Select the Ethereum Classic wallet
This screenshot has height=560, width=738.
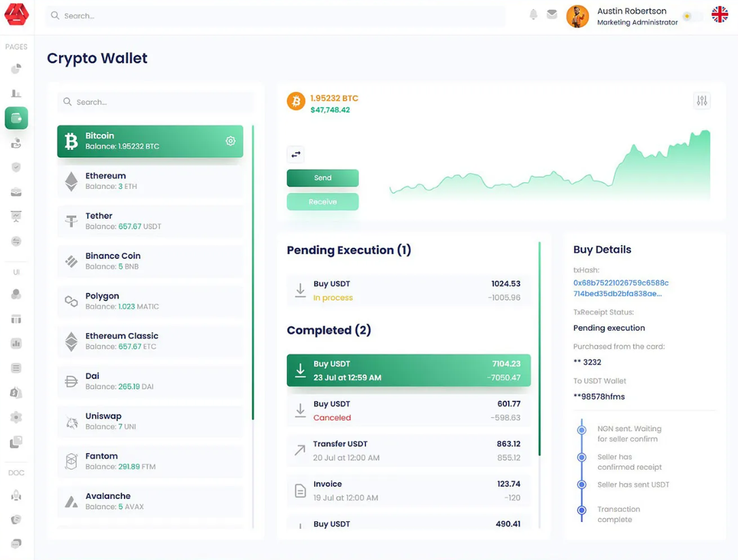click(x=150, y=341)
